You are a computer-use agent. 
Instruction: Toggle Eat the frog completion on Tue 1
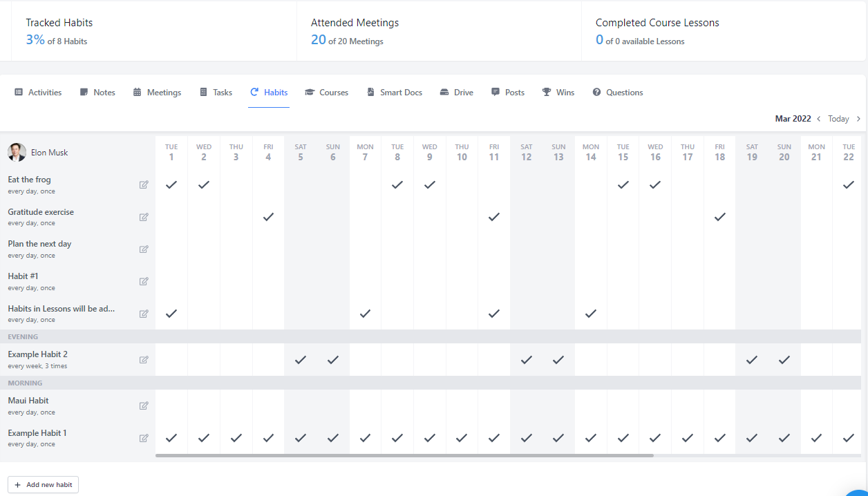point(171,184)
